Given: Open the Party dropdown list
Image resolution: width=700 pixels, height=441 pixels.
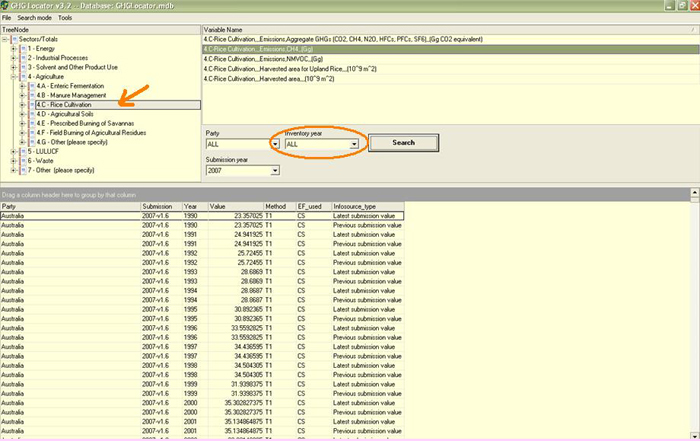Looking at the screenshot, I should click(273, 144).
